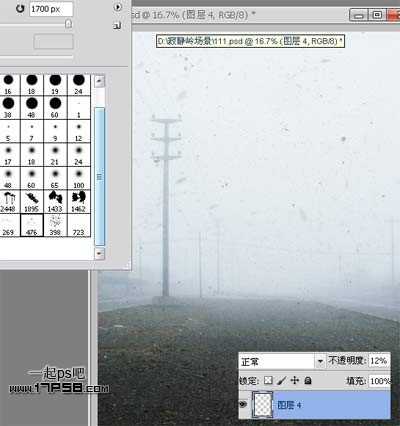The height and width of the screenshot is (426, 400).
Task: Choose the 398 scatter brush preset
Action: pos(55,225)
